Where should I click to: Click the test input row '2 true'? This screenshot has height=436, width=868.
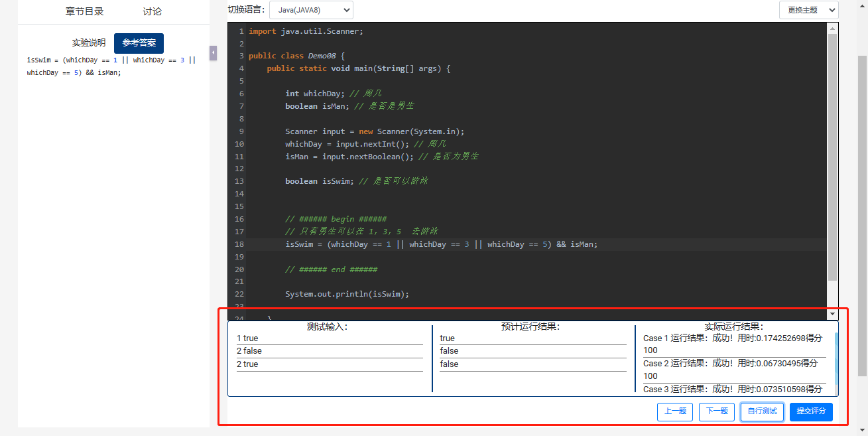330,364
